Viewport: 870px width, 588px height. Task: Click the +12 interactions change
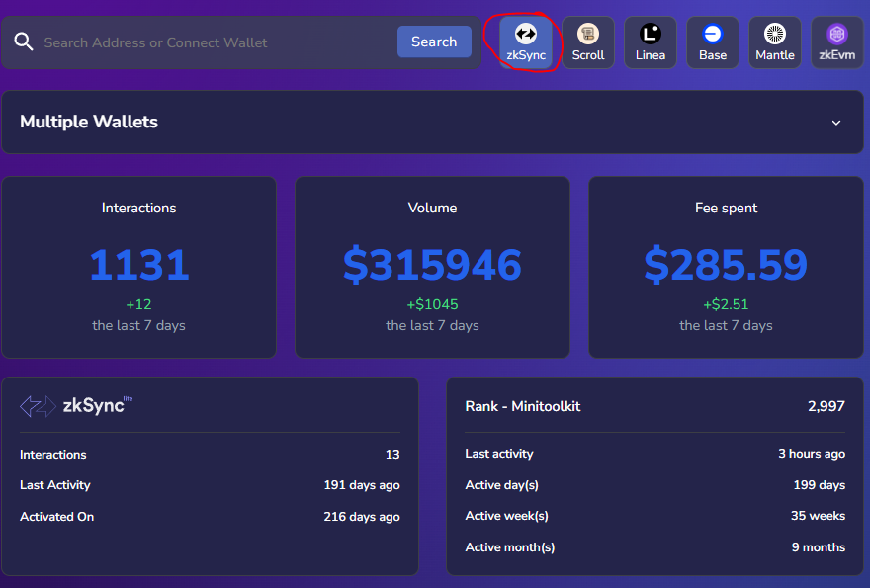[138, 304]
